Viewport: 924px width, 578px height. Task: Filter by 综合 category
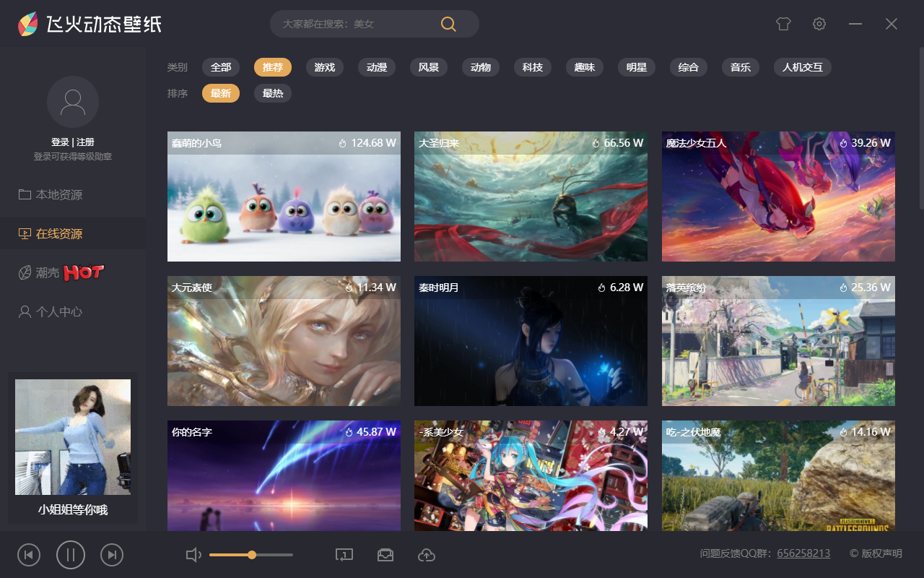coord(689,67)
